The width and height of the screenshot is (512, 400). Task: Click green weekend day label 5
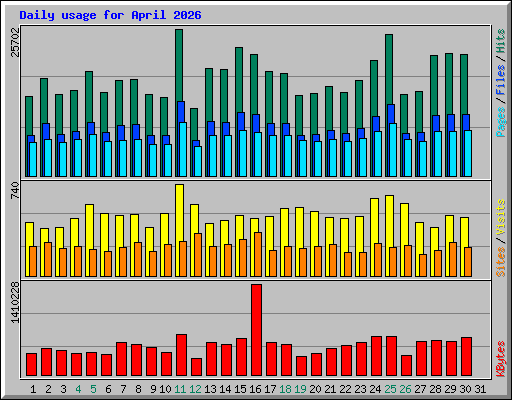93,389
